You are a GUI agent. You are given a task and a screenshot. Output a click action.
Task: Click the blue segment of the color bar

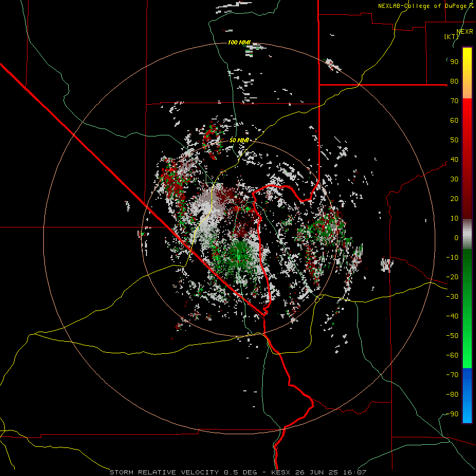coord(467,395)
